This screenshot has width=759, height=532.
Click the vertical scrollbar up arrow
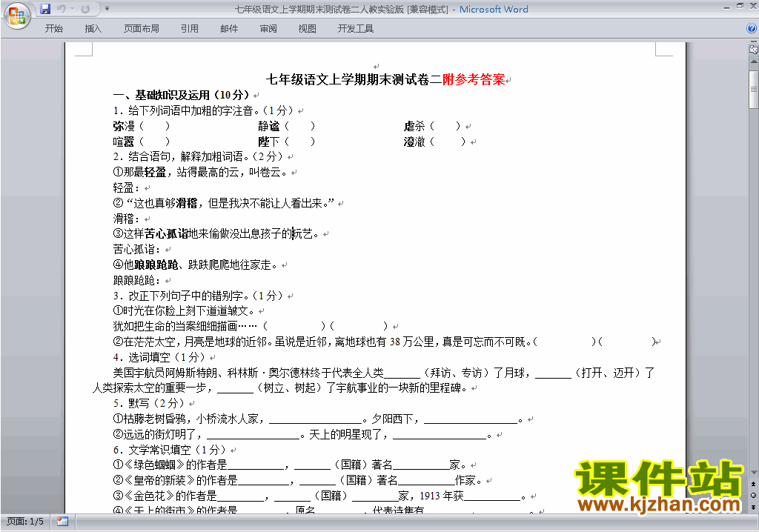754,62
